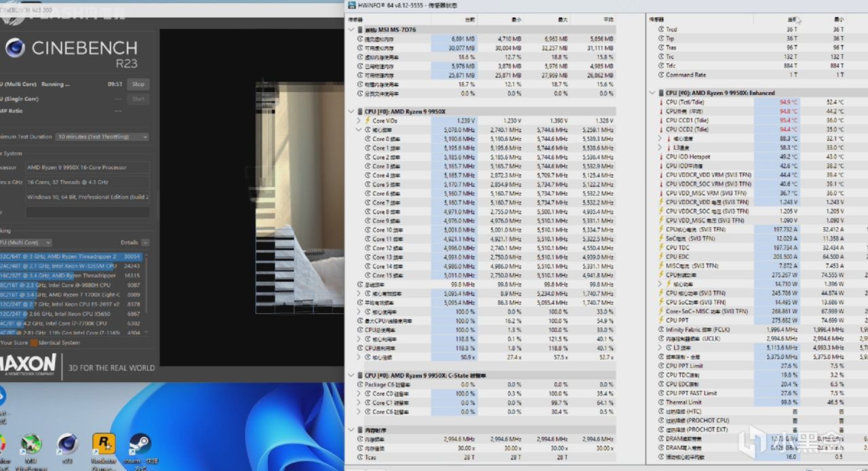Expand the Core C0 residency row
The width and height of the screenshot is (868, 471).
[359, 393]
